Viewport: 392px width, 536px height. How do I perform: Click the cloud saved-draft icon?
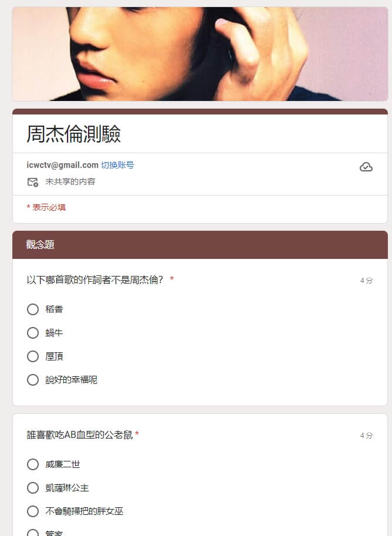pos(366,167)
